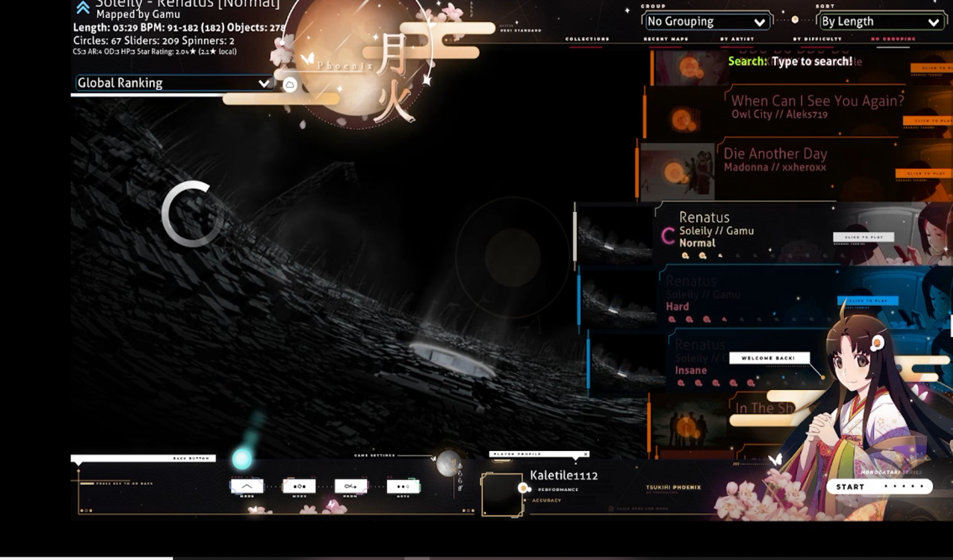Screen dimensions: 953x560
Task: Select the Renatus Hard difficulty
Action: (766, 297)
